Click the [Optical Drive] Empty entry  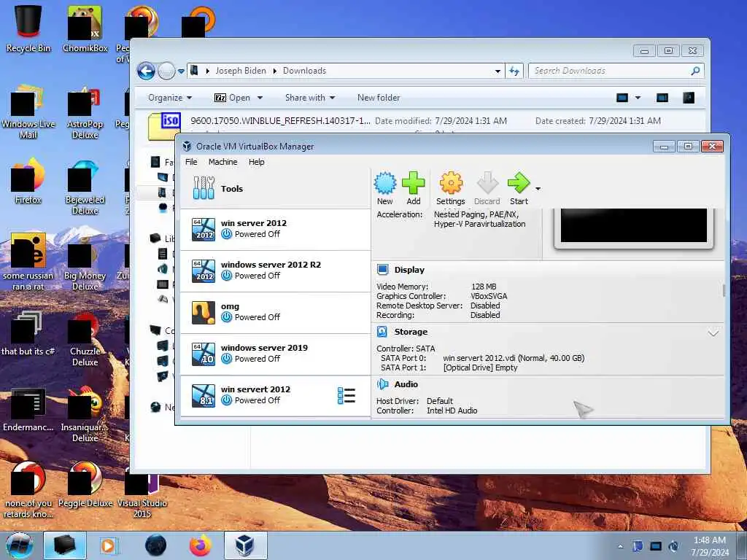pos(480,367)
